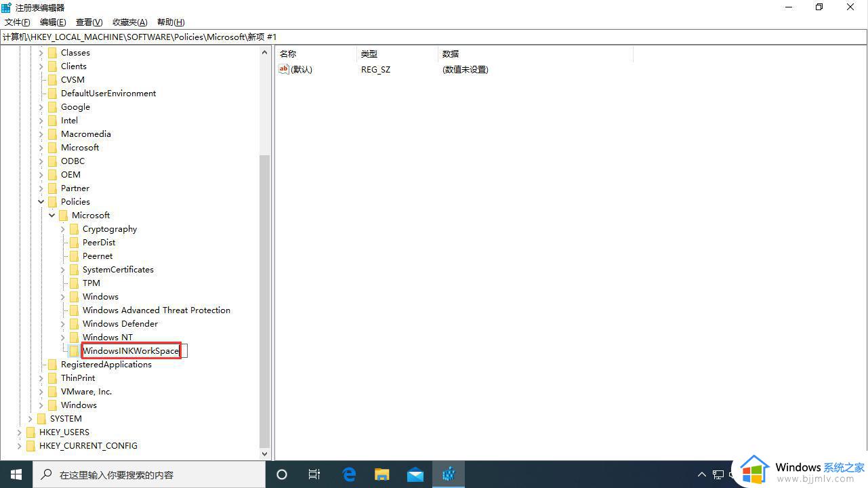Launch Microsoft Edge from the taskbar
Screen dimensions: 868x488
point(349,474)
